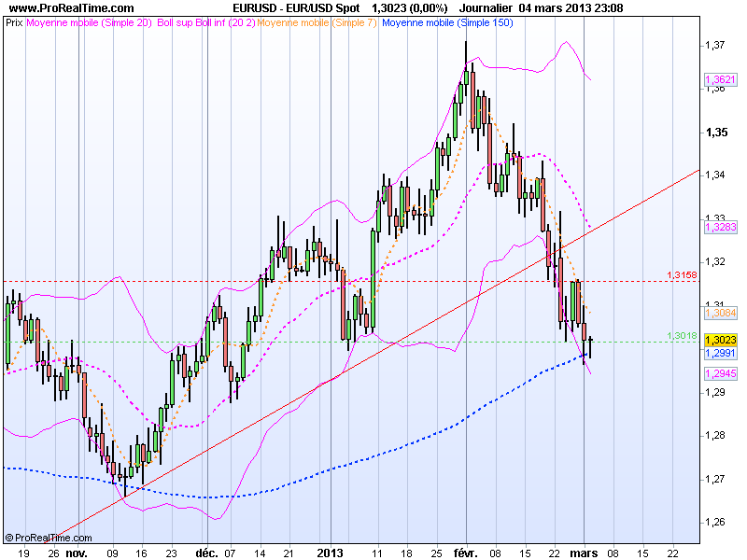The height and width of the screenshot is (560, 747).
Task: Click the '04 mars 2013 23:08' timestamp
Action: click(x=571, y=8)
